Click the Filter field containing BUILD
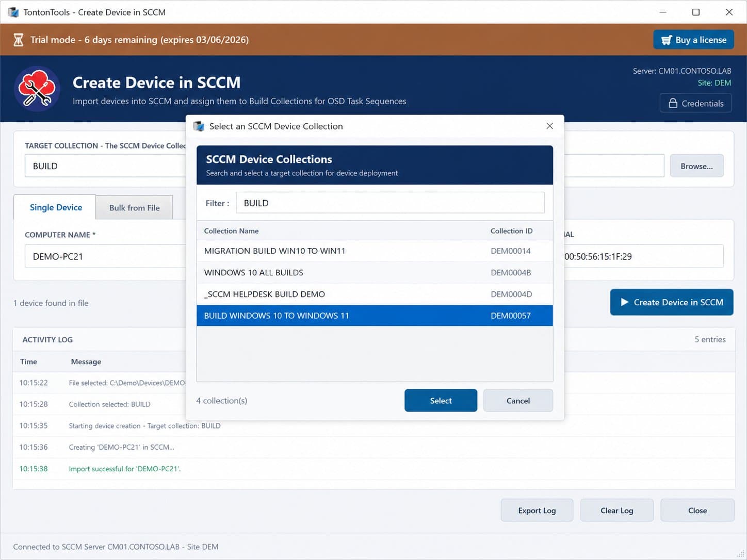 pos(390,203)
